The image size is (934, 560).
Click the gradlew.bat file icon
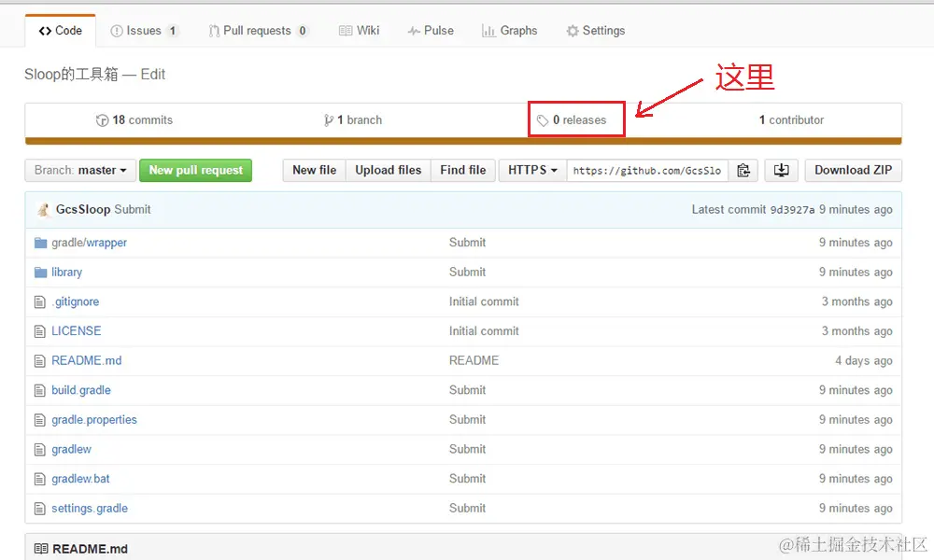[x=40, y=479]
